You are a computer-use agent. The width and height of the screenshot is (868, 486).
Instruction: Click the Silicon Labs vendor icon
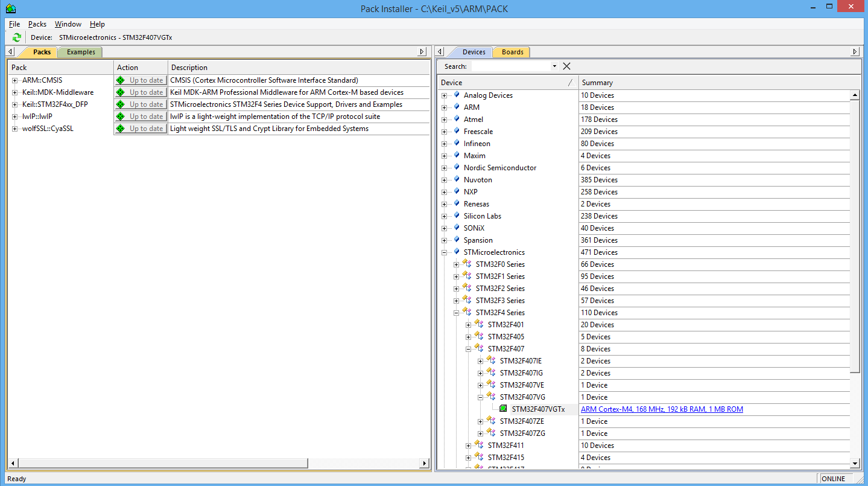coord(457,216)
